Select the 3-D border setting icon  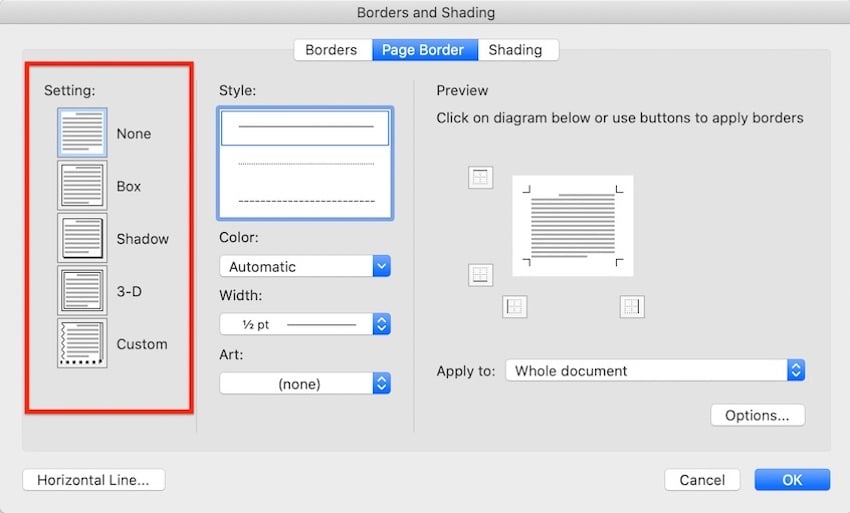[82, 290]
